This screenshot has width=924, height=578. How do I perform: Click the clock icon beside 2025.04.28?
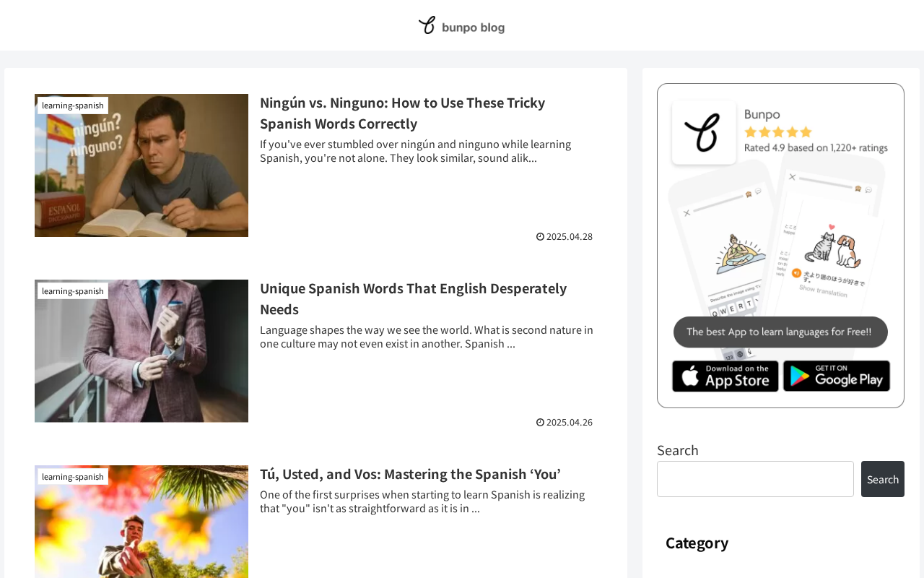540,236
